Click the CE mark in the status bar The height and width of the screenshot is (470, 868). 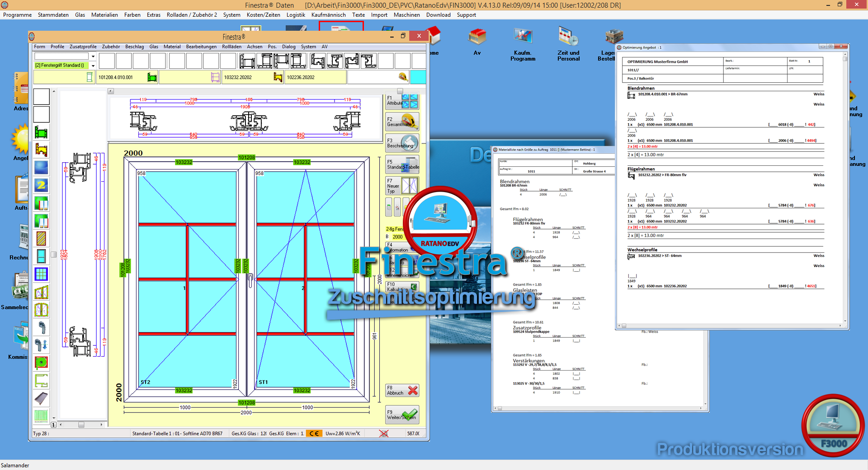(314, 433)
